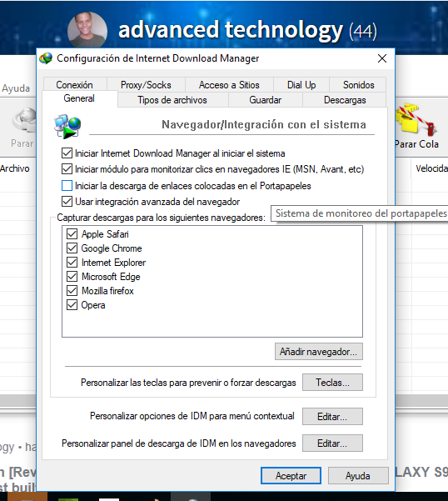Click the Opera label text
This screenshot has width=448, height=501.
click(x=93, y=305)
